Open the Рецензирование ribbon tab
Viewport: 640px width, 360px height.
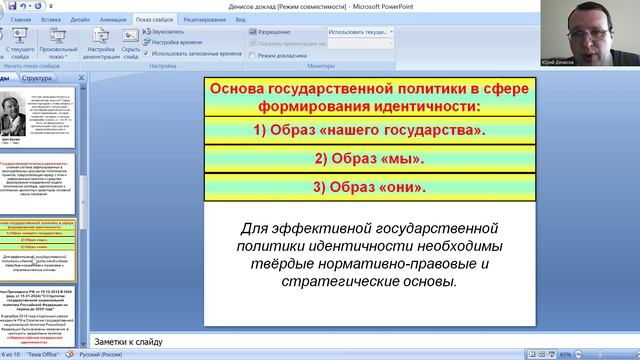click(204, 20)
